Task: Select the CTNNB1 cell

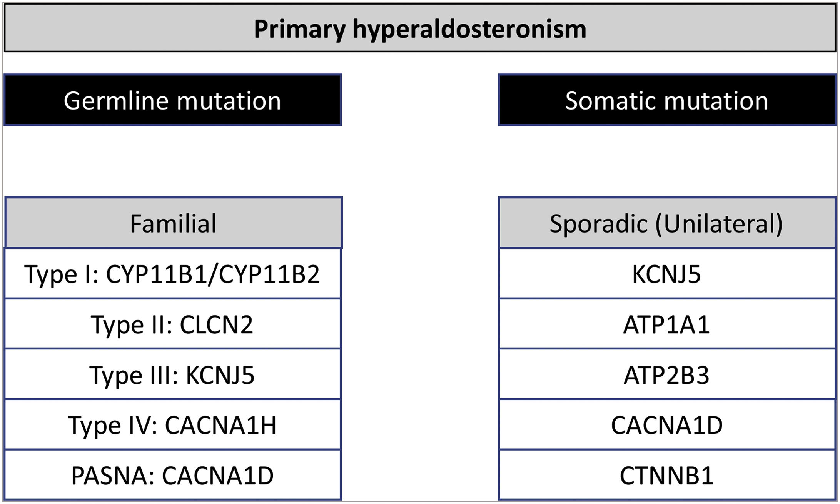Action: tap(666, 476)
